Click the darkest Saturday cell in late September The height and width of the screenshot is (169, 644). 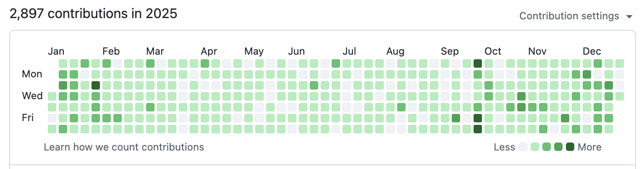[x=478, y=129]
